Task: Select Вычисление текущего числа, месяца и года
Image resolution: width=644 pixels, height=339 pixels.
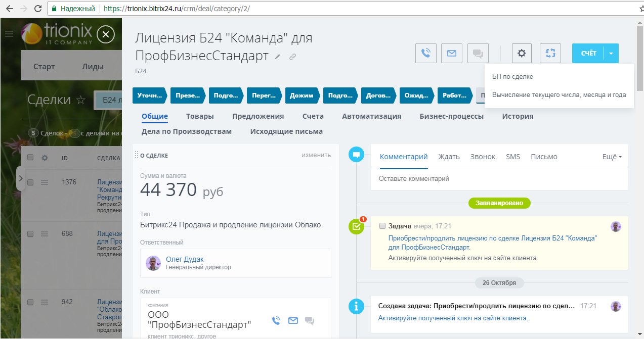Action: pos(559,94)
